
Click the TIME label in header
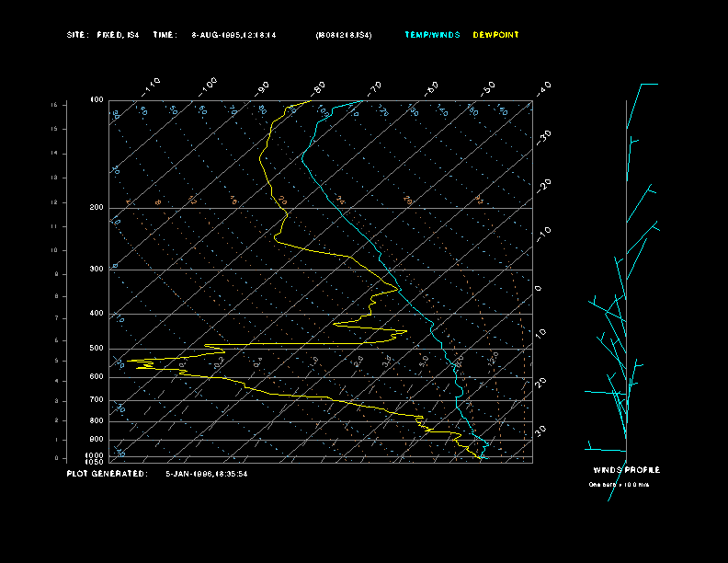tap(165, 35)
